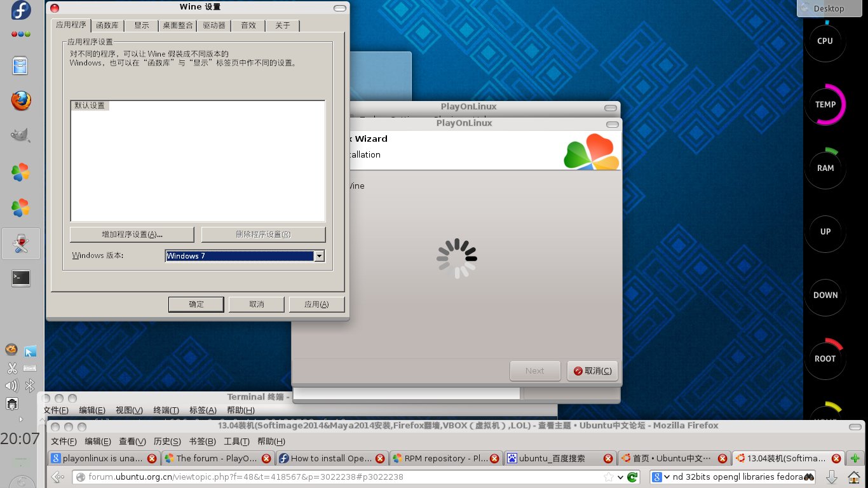Open Terminal 文件(F) menu
Viewport: 868px width, 488px height.
point(56,410)
